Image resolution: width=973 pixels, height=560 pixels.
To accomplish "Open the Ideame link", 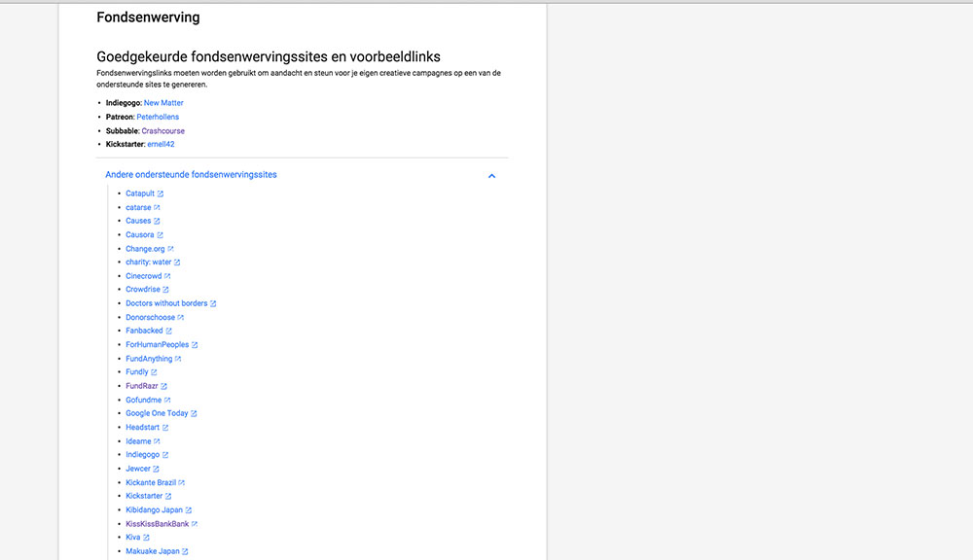I will click(x=138, y=441).
